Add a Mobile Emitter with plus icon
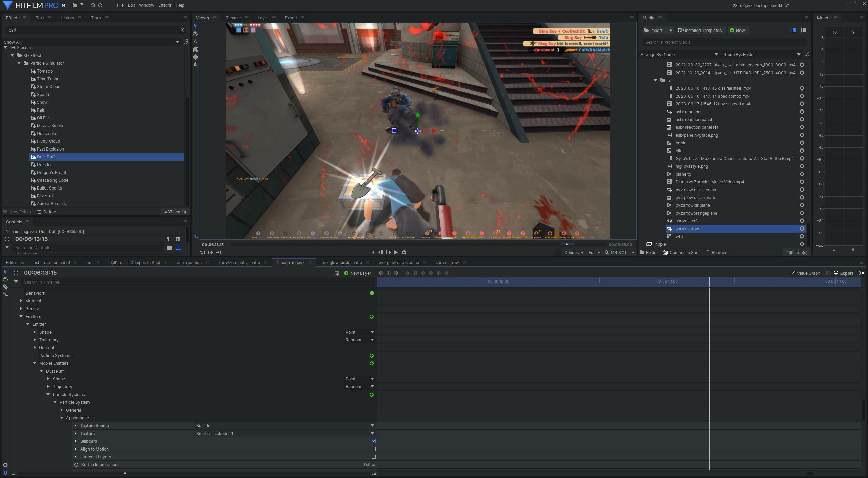Image resolution: width=868 pixels, height=478 pixels. click(372, 363)
